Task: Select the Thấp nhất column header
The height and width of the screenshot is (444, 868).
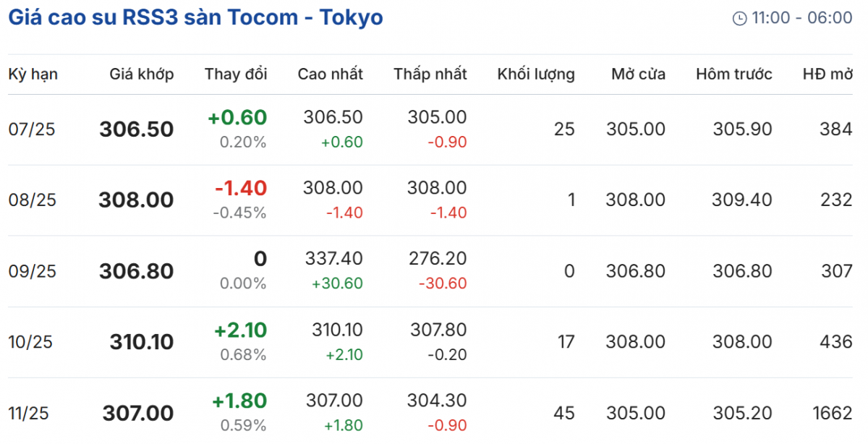Action: click(x=430, y=74)
